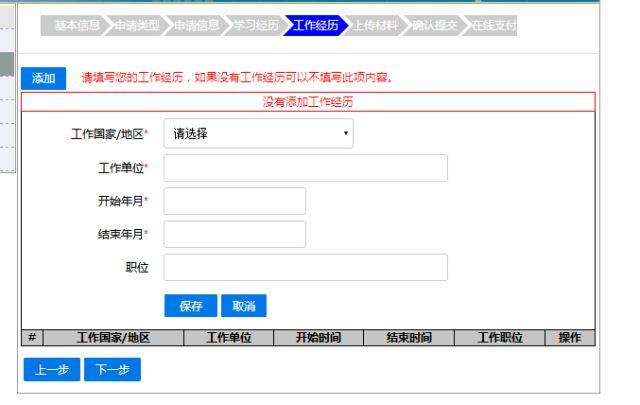
Task: Click the 基本信息 step tab
Action: pos(76,26)
